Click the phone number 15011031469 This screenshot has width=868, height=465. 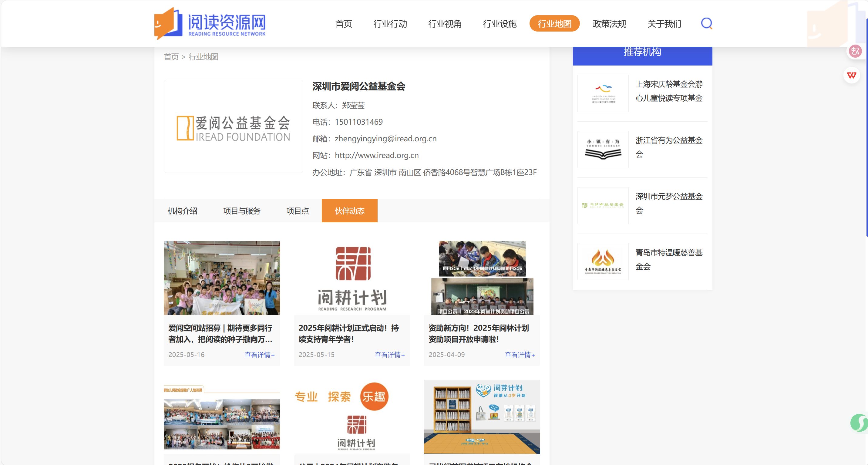(359, 122)
